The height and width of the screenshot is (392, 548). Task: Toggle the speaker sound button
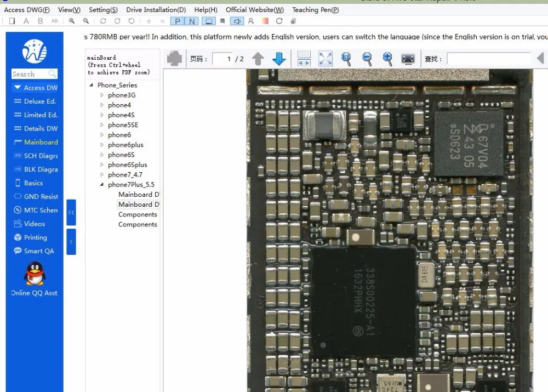(237, 21)
